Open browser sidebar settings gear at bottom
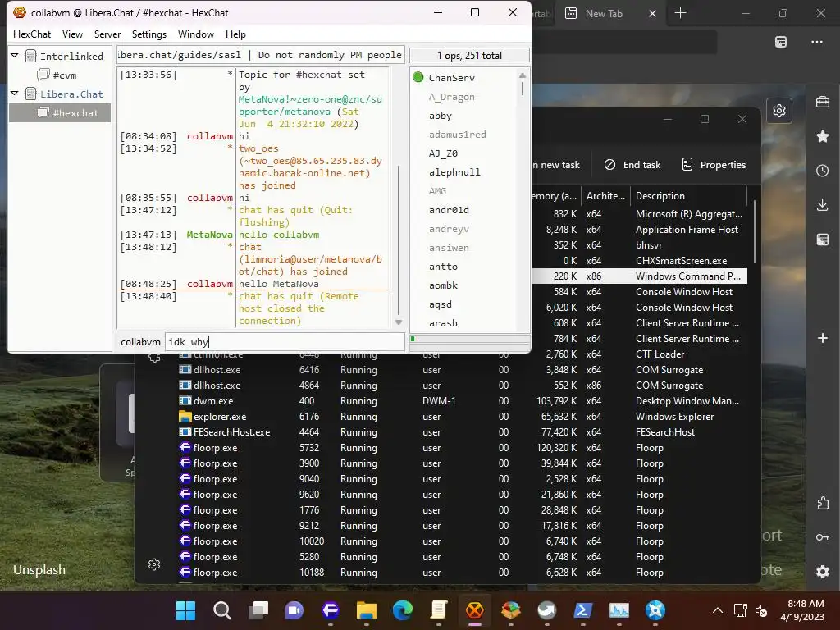The width and height of the screenshot is (840, 630). point(822,572)
